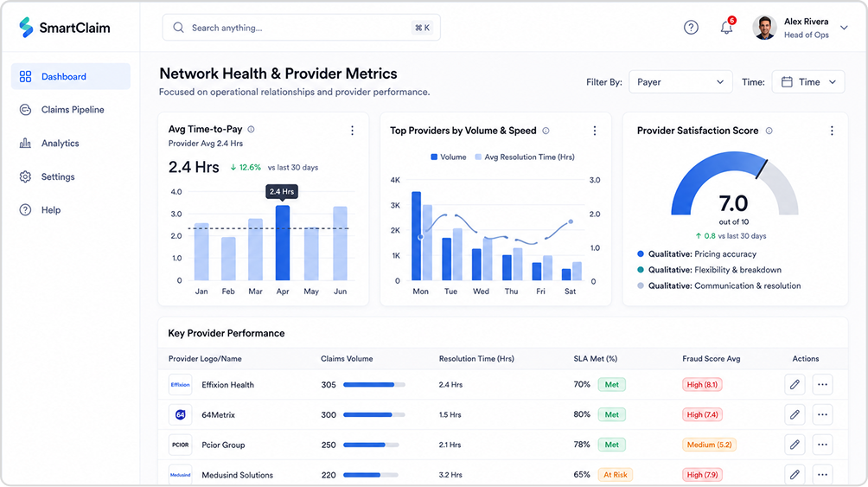Select the April bar in Time-to-Pay chart
Viewport: 868px width, 487px height.
tap(283, 243)
